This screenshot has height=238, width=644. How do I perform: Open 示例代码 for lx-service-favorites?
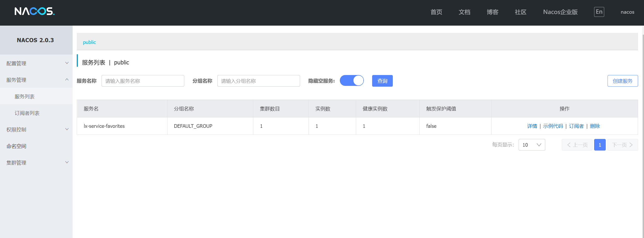point(553,126)
